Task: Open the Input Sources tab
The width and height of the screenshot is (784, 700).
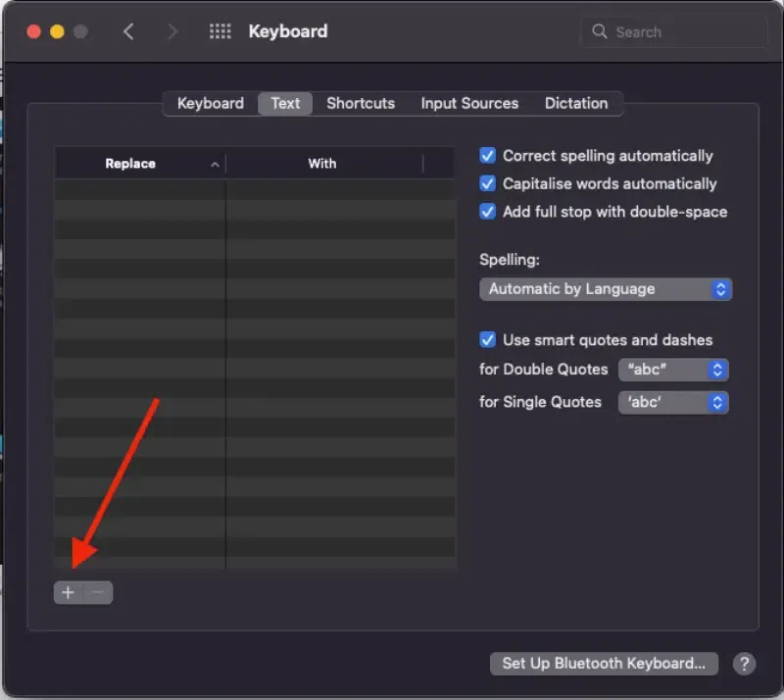Action: point(469,103)
